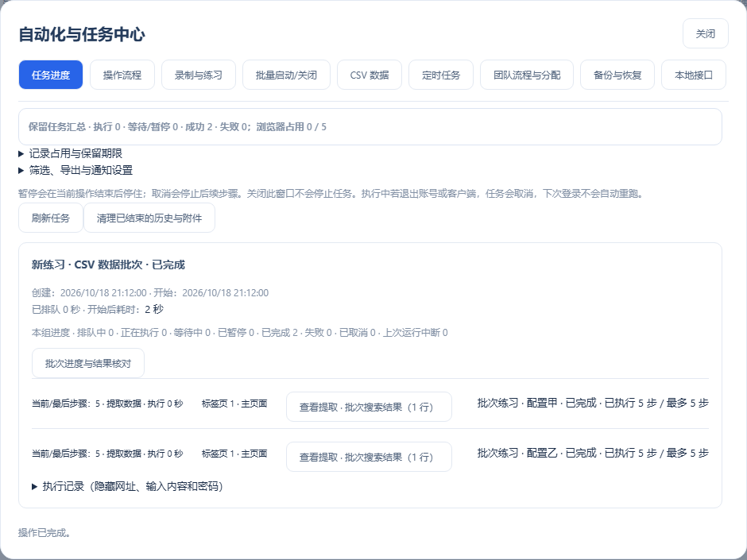Expand 记录占用与保留期限 section

(x=71, y=153)
